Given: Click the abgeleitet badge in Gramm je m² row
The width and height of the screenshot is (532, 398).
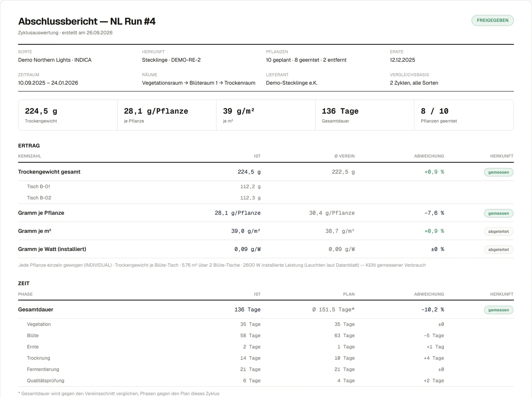Looking at the screenshot, I should coord(498,232).
